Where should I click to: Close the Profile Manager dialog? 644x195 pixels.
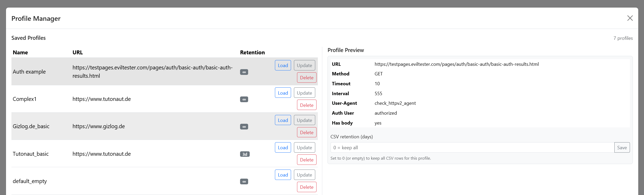coord(630,18)
